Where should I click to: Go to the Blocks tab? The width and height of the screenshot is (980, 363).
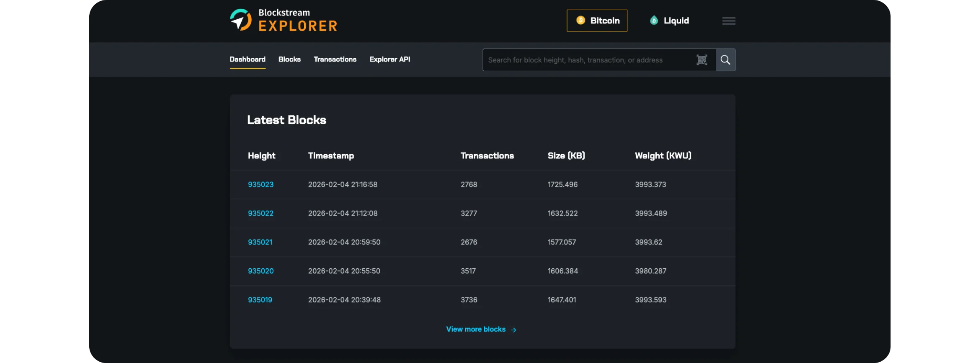[x=289, y=60]
